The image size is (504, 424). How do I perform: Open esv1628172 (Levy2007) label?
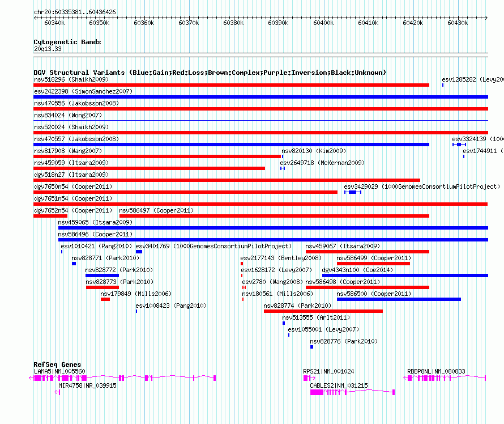(x=276, y=270)
